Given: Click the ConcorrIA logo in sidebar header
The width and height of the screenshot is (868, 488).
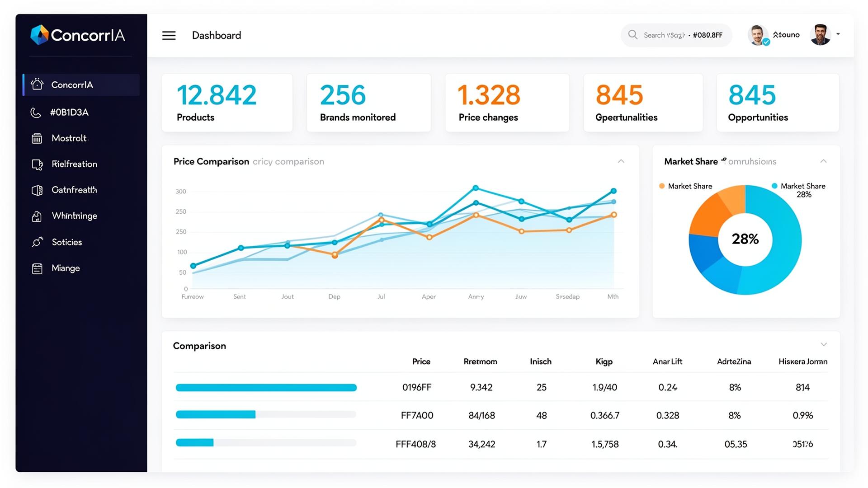Looking at the screenshot, I should 78,35.
